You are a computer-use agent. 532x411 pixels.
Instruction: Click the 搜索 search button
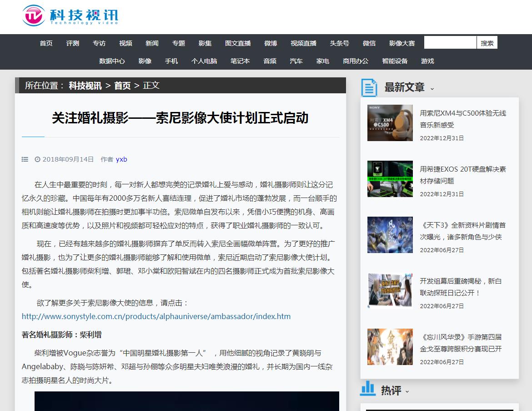coord(487,42)
